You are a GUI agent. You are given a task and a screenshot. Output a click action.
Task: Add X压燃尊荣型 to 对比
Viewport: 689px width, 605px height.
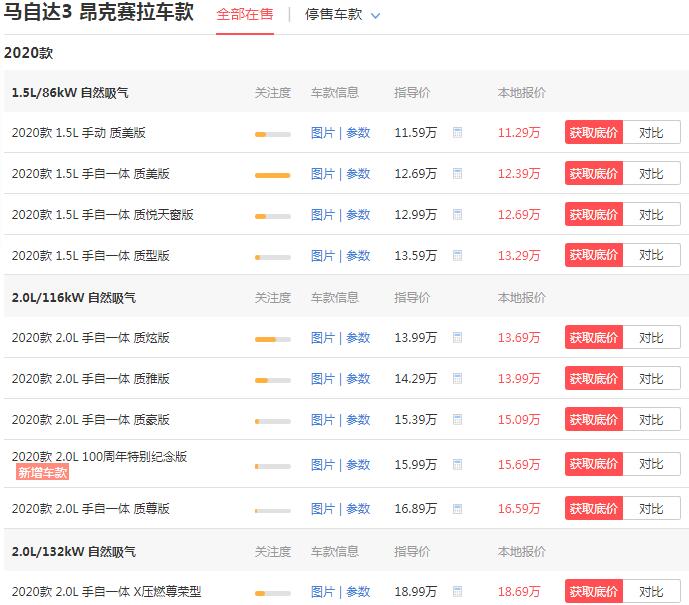click(x=652, y=591)
